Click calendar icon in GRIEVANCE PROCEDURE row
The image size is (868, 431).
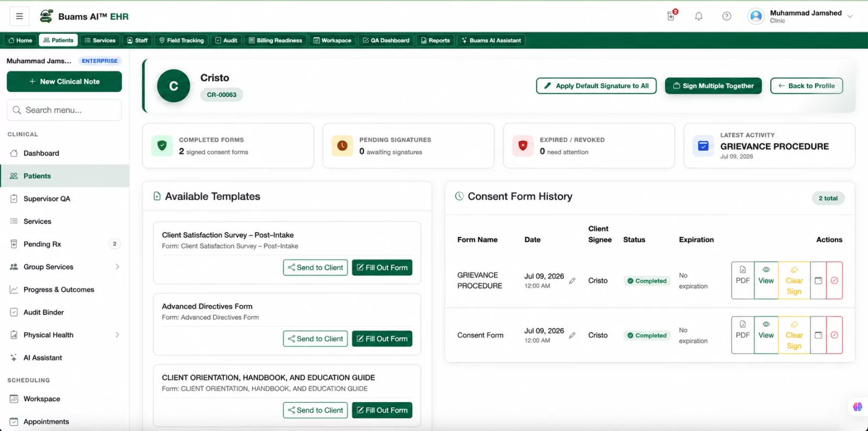pyautogui.click(x=819, y=280)
